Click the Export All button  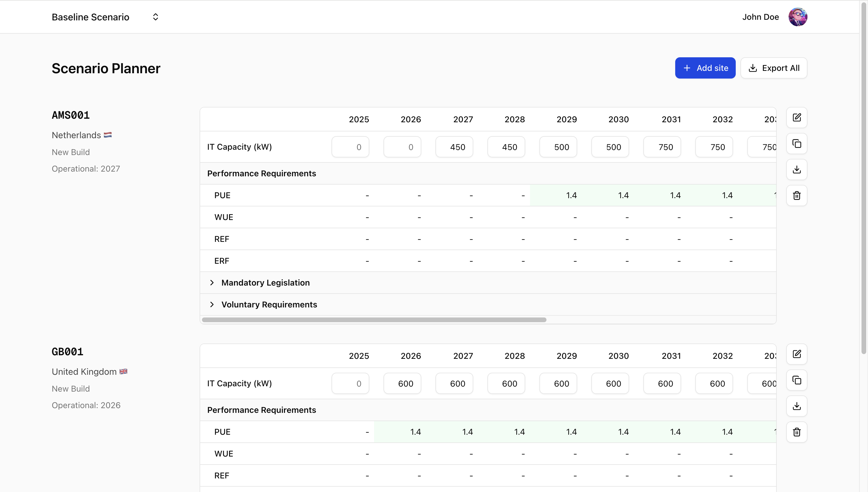coord(774,68)
